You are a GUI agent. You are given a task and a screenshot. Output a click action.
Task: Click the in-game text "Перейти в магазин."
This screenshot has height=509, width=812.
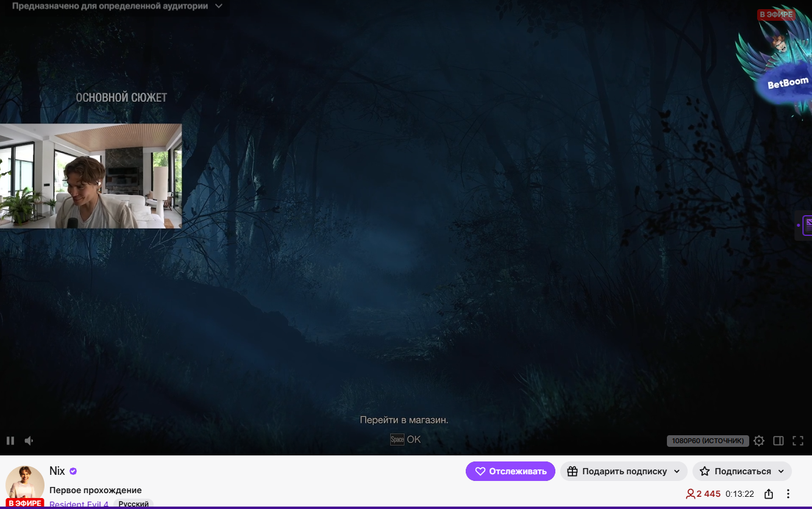404,420
